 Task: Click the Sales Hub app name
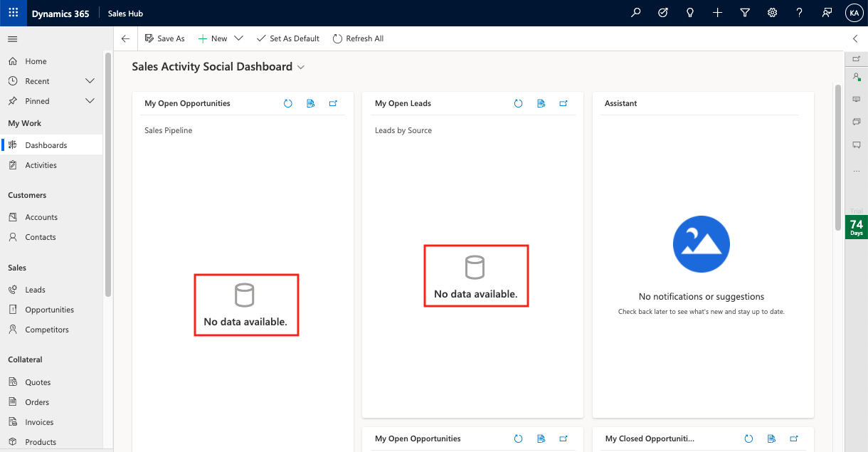pyautogui.click(x=126, y=14)
